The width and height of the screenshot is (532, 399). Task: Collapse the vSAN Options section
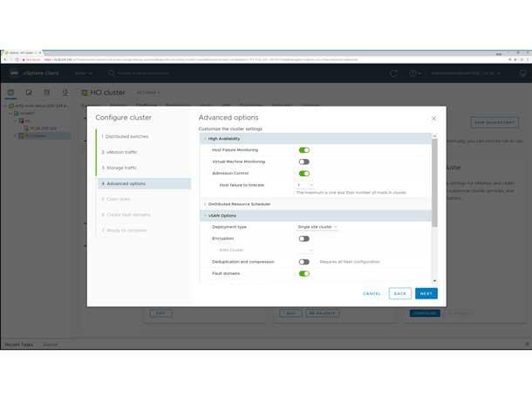205,216
